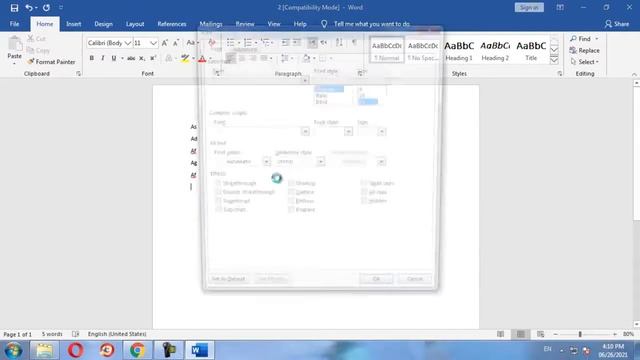The image size is (640, 360).
Task: Click OK in the Font dialog
Action: coord(376,279)
